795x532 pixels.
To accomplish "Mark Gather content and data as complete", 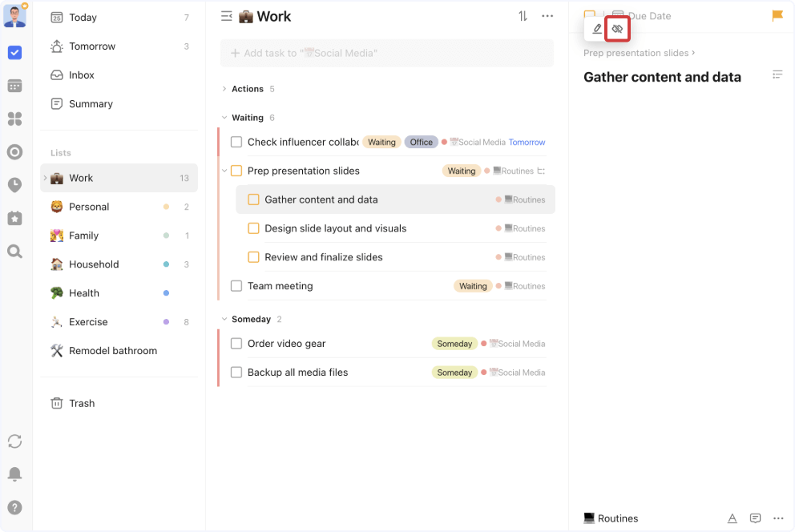I will point(253,199).
